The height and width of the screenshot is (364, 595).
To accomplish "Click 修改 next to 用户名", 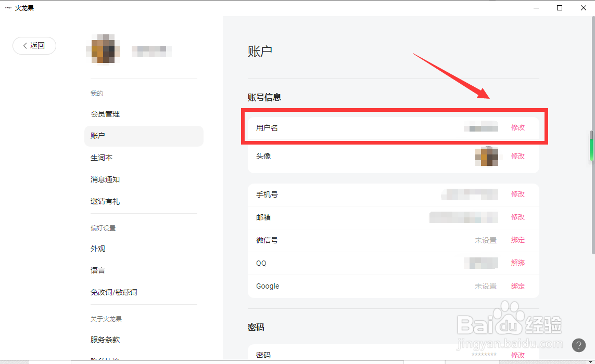I will click(x=518, y=127).
